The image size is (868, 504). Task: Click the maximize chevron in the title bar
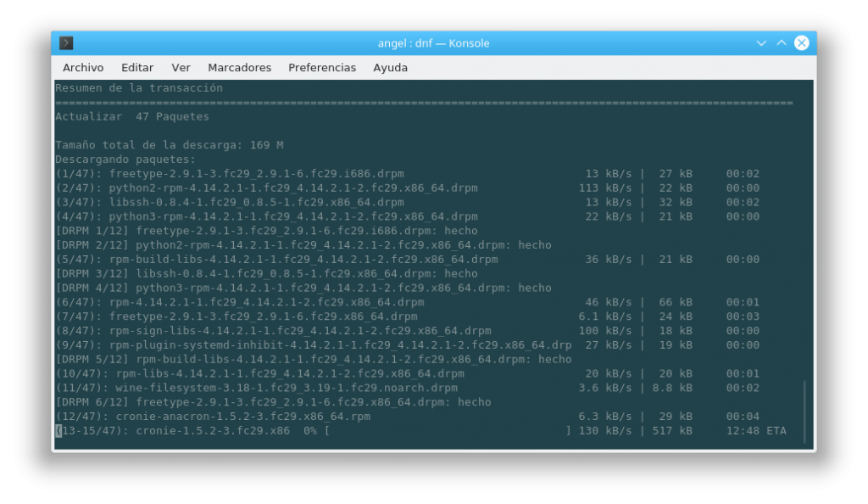tap(780, 42)
